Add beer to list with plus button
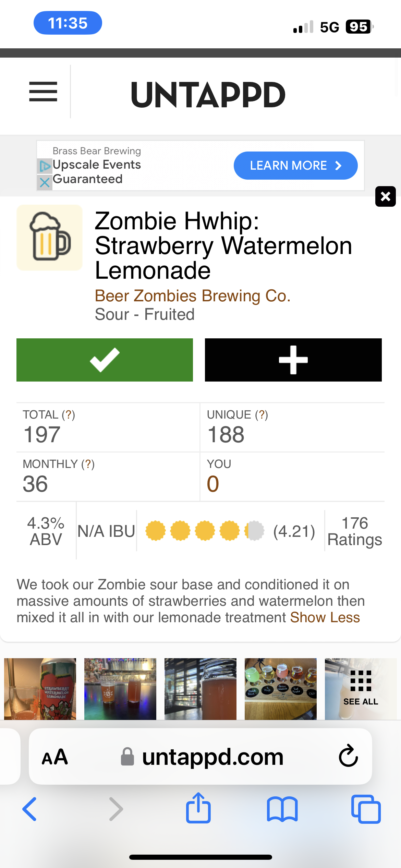Viewport: 401px width, 868px height. [293, 360]
